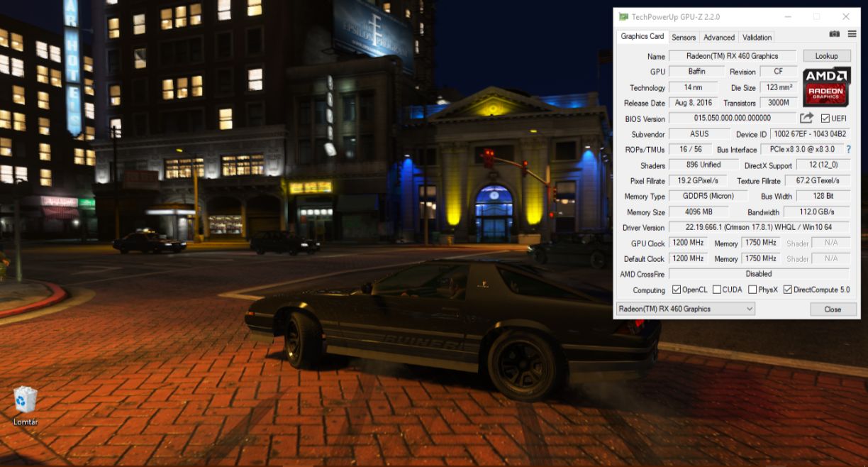Viewport: 868px width, 467px height.
Task: Click the GPU Clock value 1200 MHz
Action: point(689,243)
